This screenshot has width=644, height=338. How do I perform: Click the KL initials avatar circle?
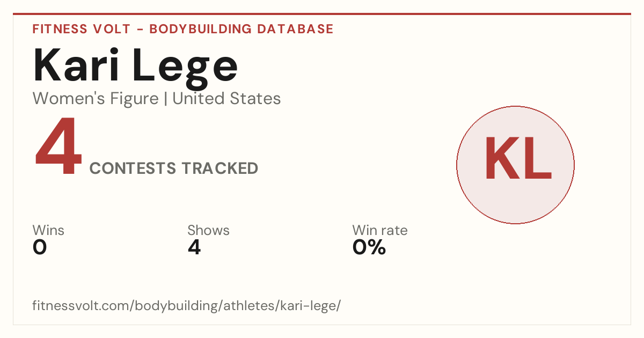coord(515,165)
